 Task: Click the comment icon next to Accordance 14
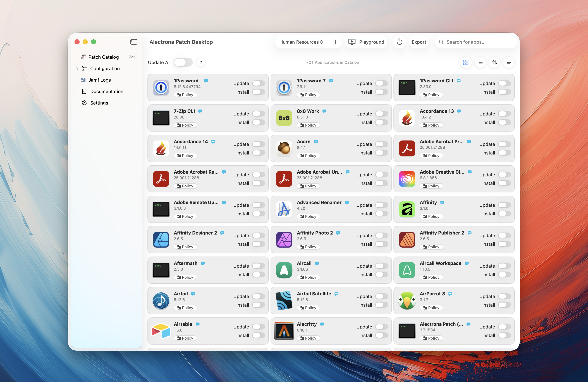pyautogui.click(x=213, y=142)
